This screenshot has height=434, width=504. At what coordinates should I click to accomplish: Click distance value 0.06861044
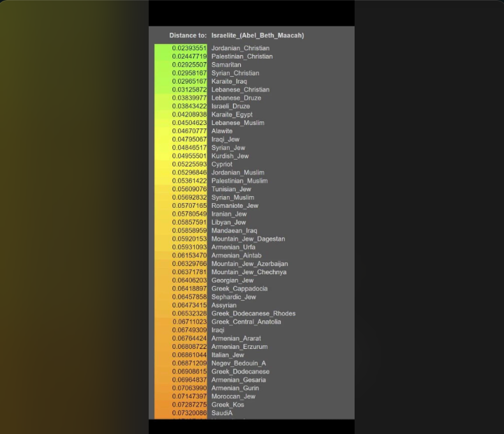189,355
